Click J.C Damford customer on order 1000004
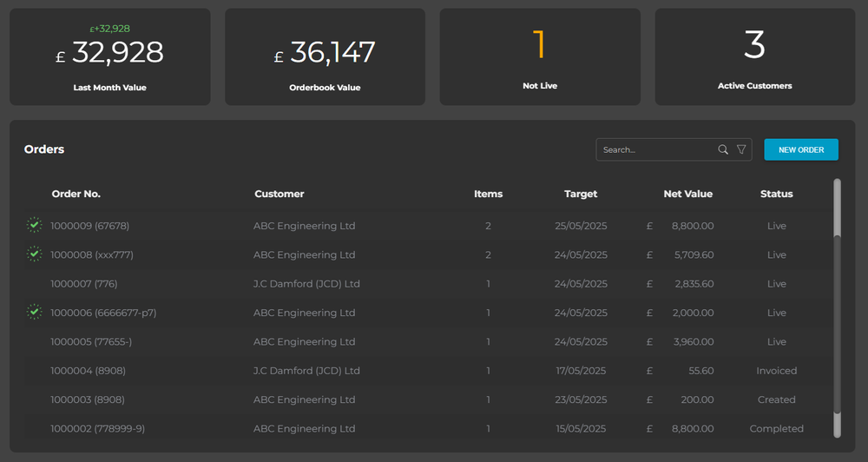 click(x=306, y=371)
